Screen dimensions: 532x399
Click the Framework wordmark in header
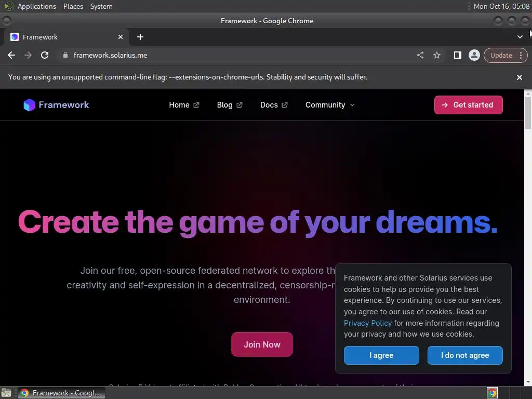point(64,105)
